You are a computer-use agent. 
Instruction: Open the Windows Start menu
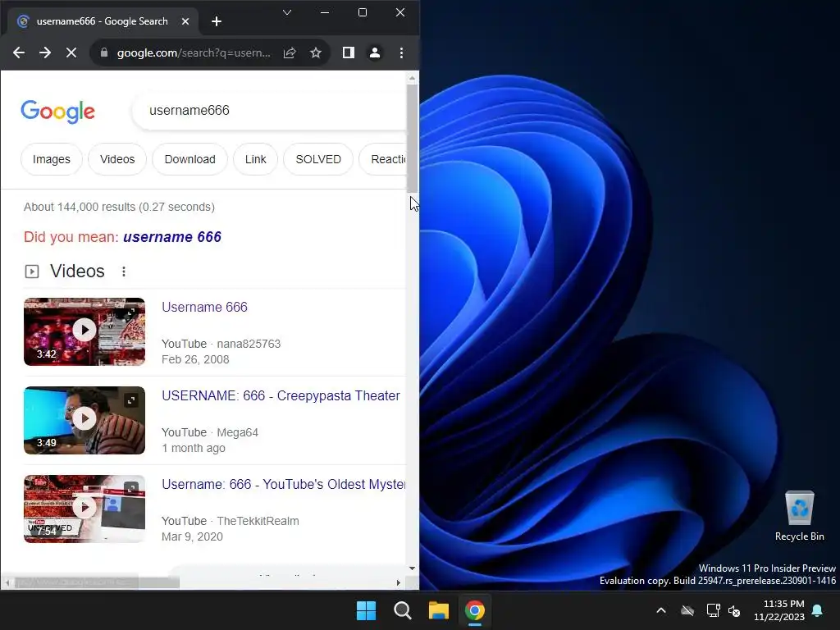367,610
